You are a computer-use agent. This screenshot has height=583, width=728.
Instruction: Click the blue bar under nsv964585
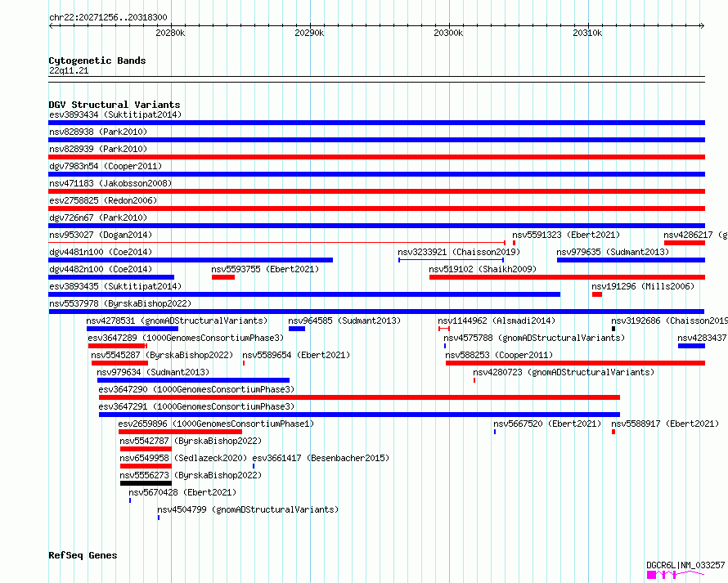click(297, 329)
